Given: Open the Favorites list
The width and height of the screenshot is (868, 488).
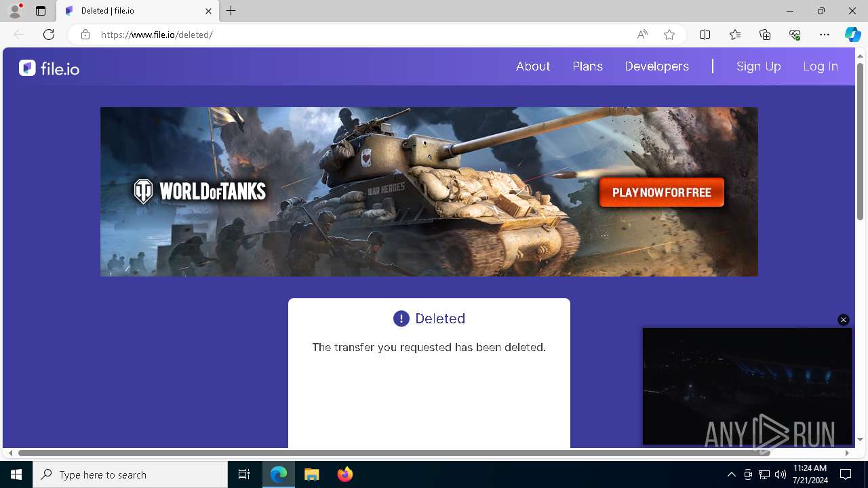Looking at the screenshot, I should point(735,35).
